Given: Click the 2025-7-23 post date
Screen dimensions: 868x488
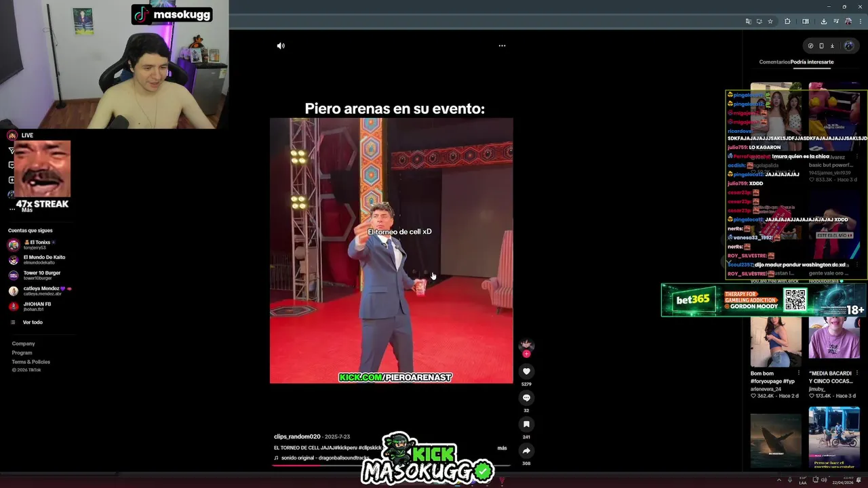Looking at the screenshot, I should pos(338,436).
